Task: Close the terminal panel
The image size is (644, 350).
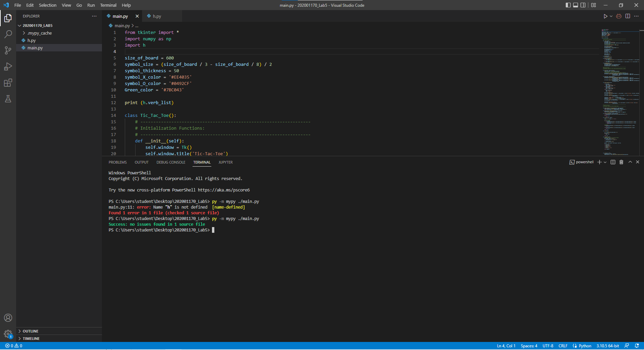Action: click(x=638, y=162)
